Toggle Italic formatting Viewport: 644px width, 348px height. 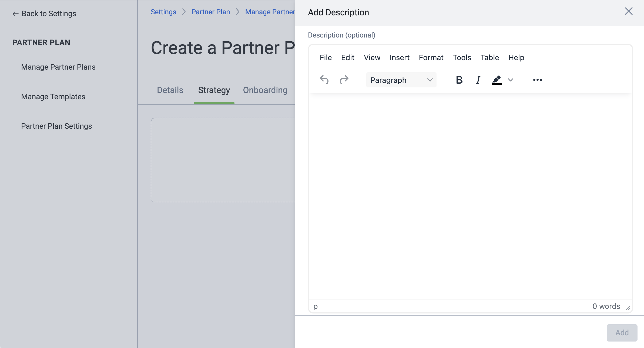(x=478, y=80)
